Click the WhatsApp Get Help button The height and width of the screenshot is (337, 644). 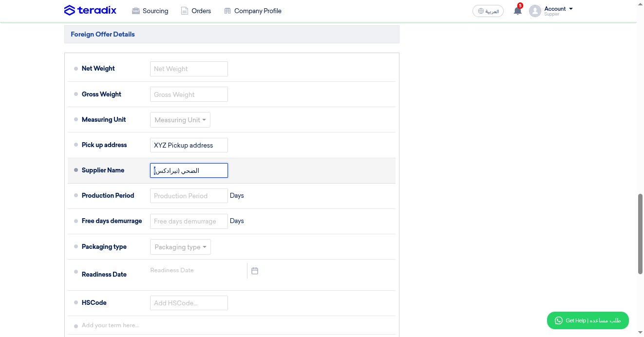[587, 320]
